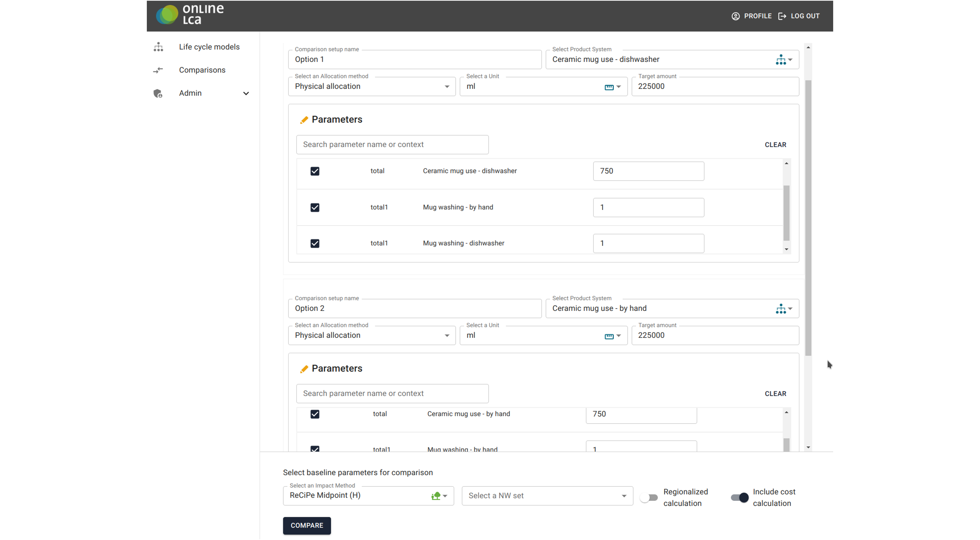Click the 750 value for Ceramic mug use - by hand
Image resolution: width=980 pixels, height=540 pixels.
(641, 415)
